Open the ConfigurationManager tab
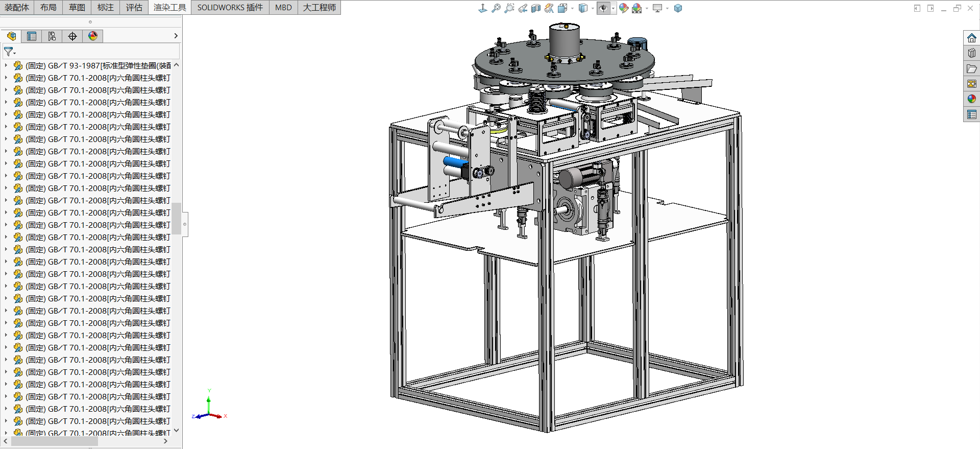980x449 pixels. [52, 36]
